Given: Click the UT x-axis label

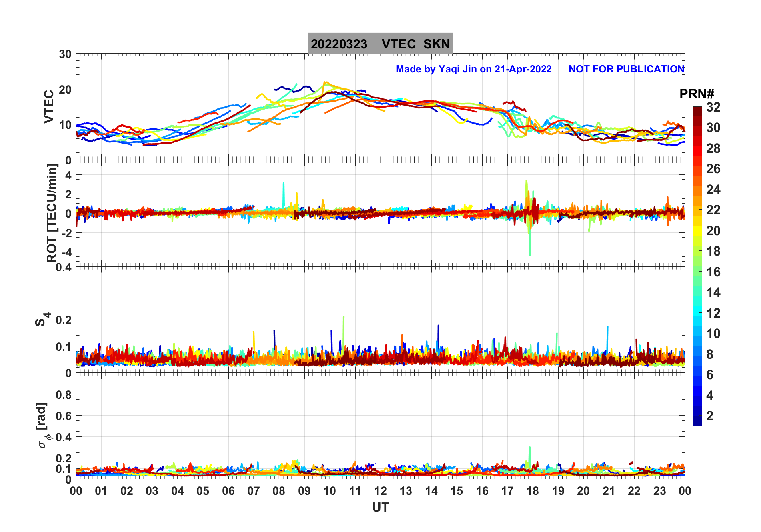Looking at the screenshot, I should click(380, 508).
